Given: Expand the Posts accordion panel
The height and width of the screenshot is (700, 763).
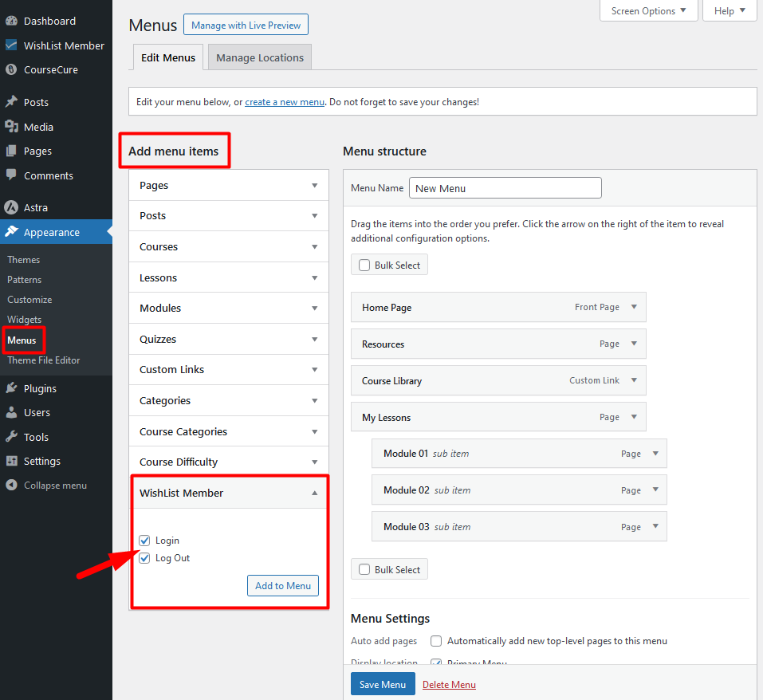Looking at the screenshot, I should 313,215.
